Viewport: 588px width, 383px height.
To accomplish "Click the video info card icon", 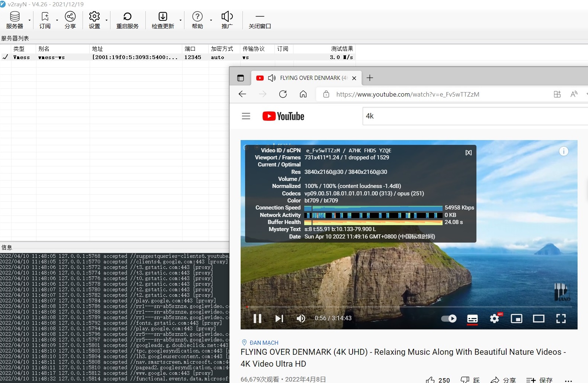I will coord(564,151).
